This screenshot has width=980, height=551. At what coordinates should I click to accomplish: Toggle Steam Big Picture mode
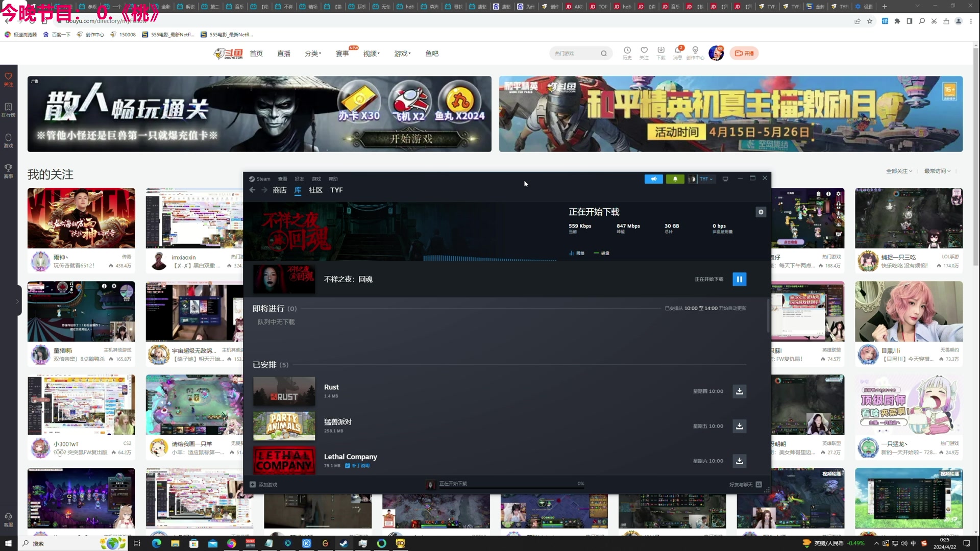coord(725,179)
